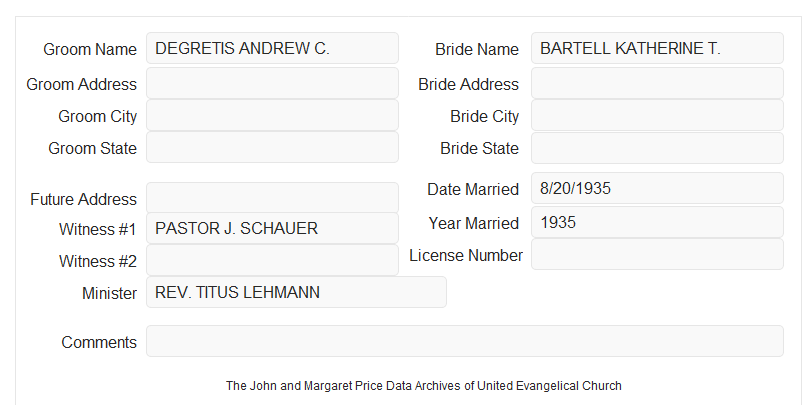Click the Price Data Archives footer text
Image resolution: width=805 pixels, height=405 pixels.
tap(424, 385)
